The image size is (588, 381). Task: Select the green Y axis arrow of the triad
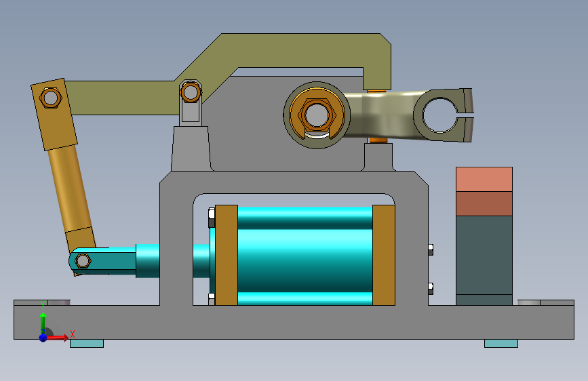pyautogui.click(x=43, y=322)
